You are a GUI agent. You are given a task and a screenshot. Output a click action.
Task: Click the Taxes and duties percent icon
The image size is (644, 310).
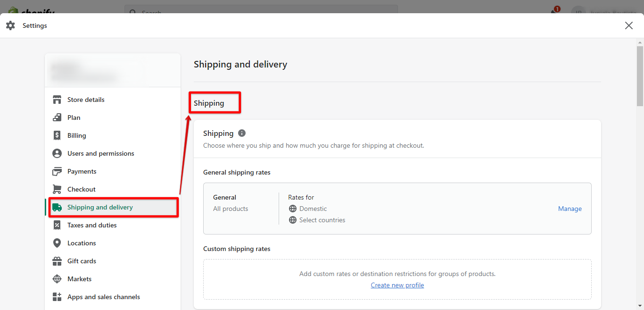click(x=57, y=225)
